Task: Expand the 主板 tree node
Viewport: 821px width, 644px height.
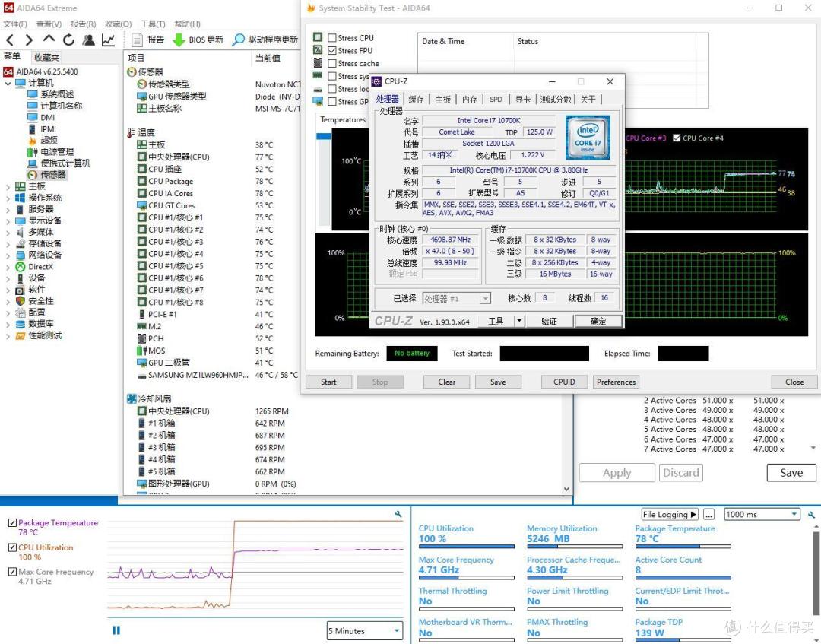Action: [8, 186]
